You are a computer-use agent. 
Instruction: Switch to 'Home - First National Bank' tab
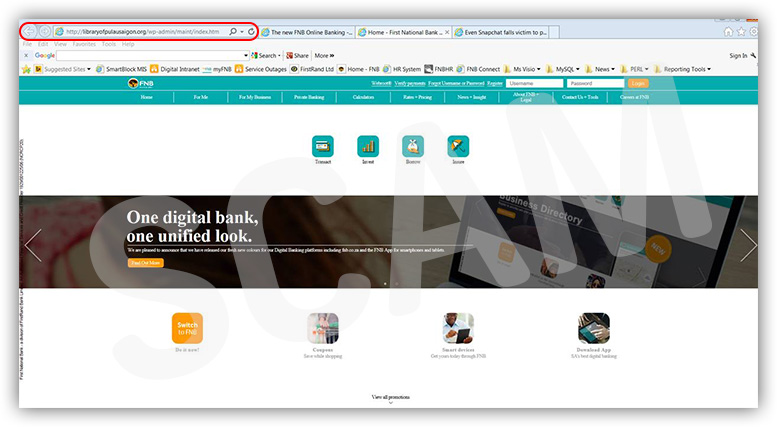click(x=400, y=32)
